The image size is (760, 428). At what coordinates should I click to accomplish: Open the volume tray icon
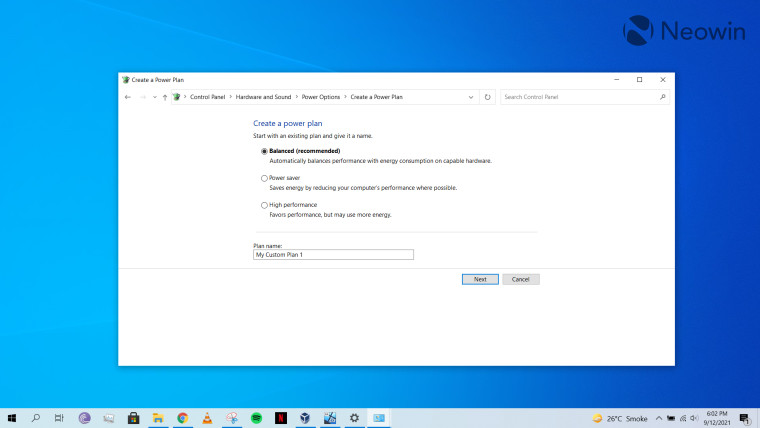coord(694,418)
